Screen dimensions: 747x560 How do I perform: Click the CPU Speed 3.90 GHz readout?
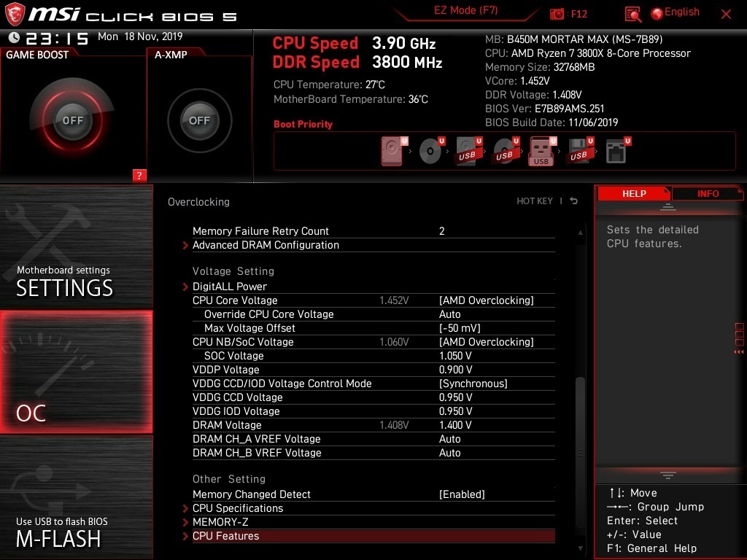tap(354, 43)
